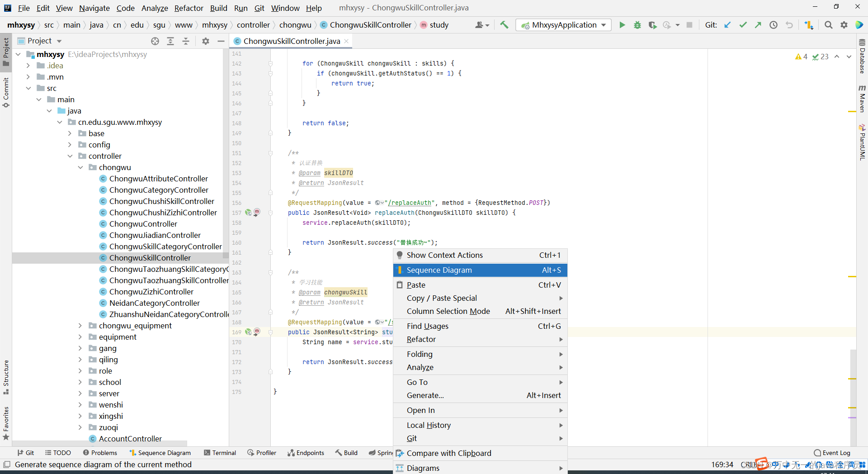The height and width of the screenshot is (474, 868).
Task: Toggle tool window bars in bottom-left corner
Action: pos(7,465)
